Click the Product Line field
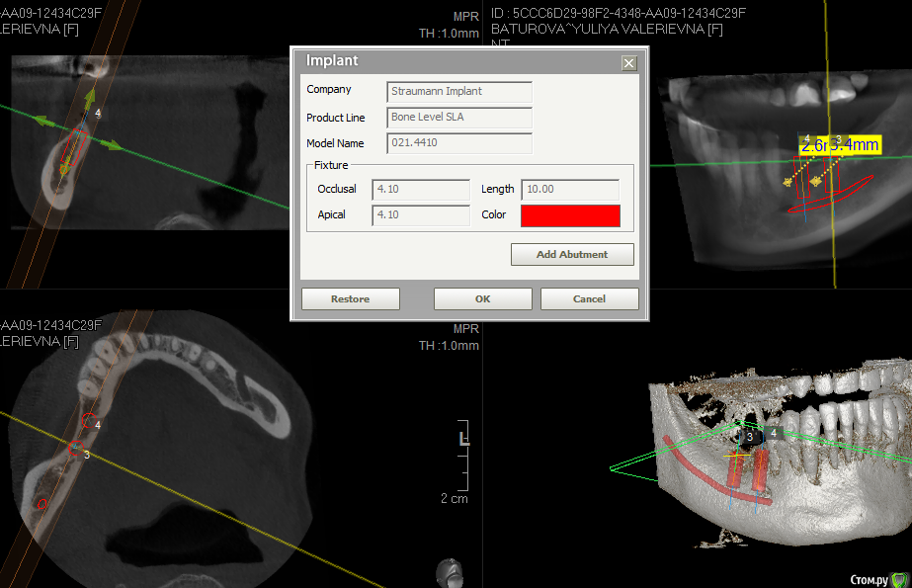Image resolution: width=912 pixels, height=588 pixels. 459,117
